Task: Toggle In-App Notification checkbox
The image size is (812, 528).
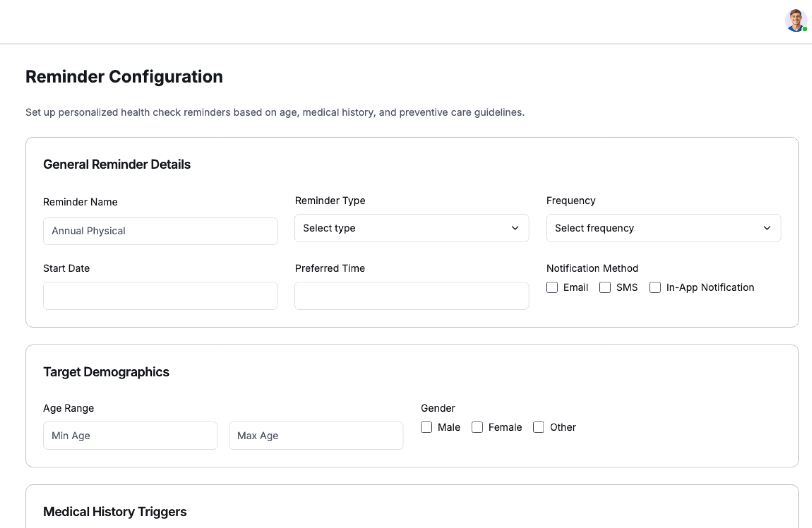Action: point(655,287)
